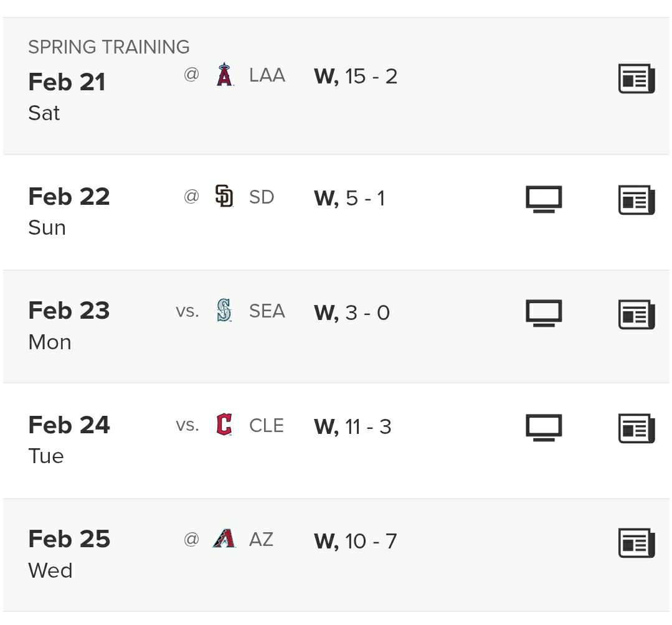Click the Angels team logo
Image resolution: width=672 pixels, height=625 pixels.
tap(224, 75)
